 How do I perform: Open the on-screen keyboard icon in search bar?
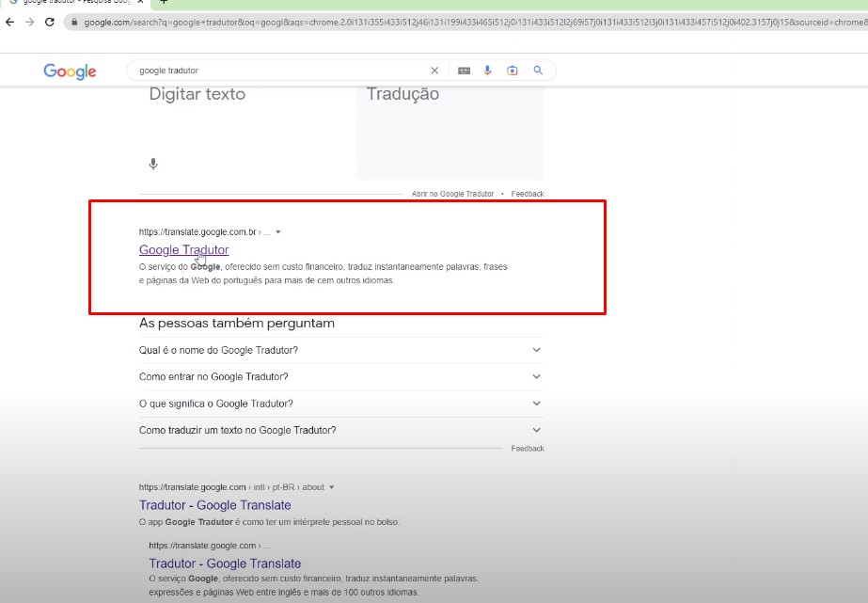pos(464,71)
